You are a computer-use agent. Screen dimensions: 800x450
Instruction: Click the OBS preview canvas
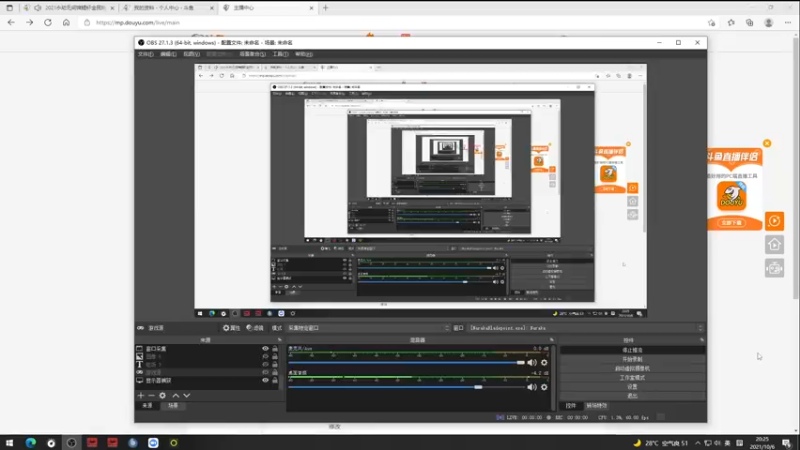click(x=420, y=190)
